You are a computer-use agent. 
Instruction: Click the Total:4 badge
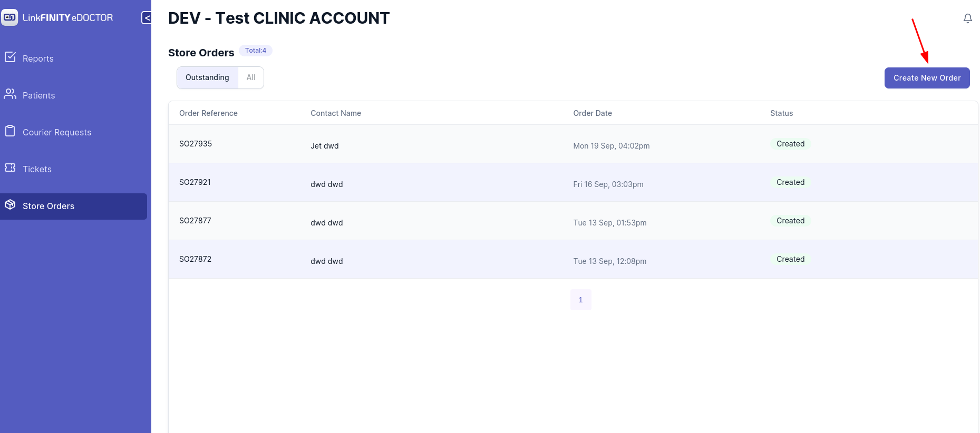click(256, 51)
